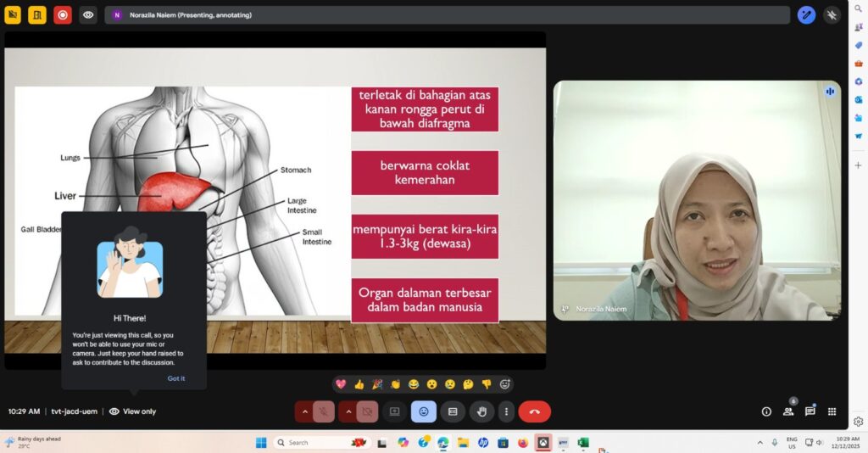Send the thumbs up emoji reaction
868x453 pixels.
[x=359, y=384]
